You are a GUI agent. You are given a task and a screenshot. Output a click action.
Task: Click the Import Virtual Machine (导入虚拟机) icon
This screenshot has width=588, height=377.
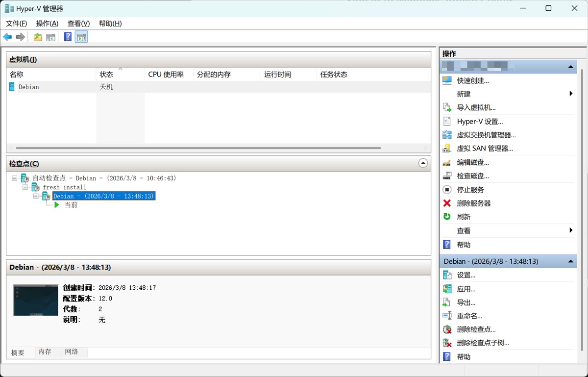[x=447, y=107]
